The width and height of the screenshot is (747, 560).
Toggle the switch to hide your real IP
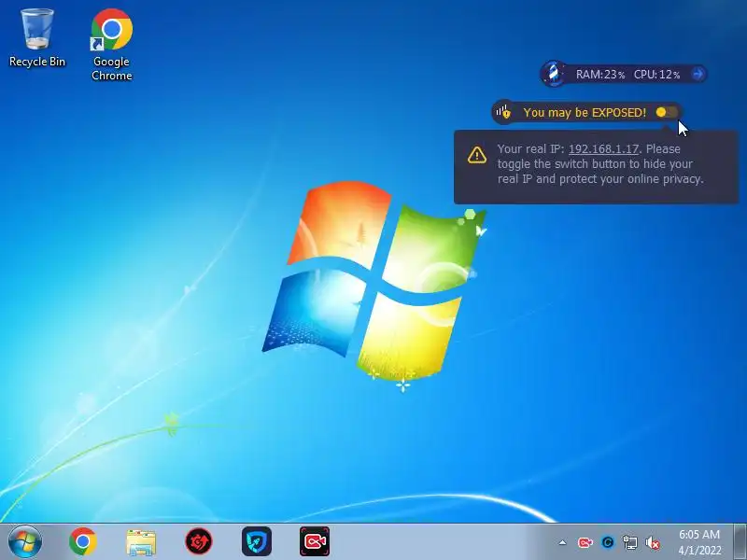click(666, 112)
